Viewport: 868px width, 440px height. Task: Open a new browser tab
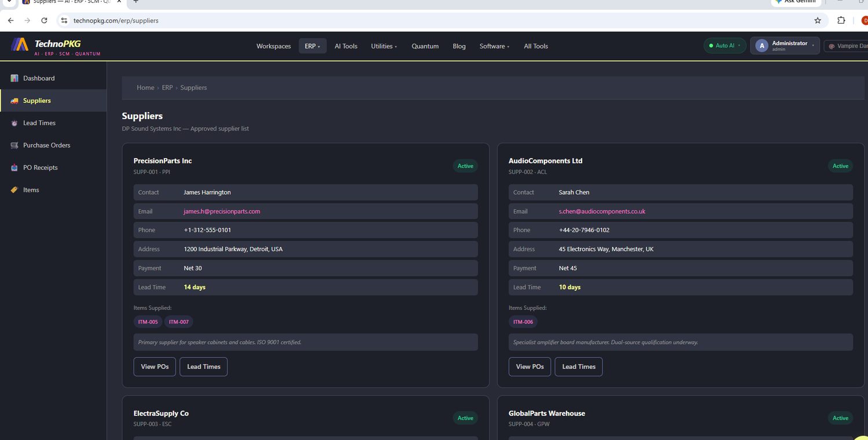pyautogui.click(x=136, y=2)
